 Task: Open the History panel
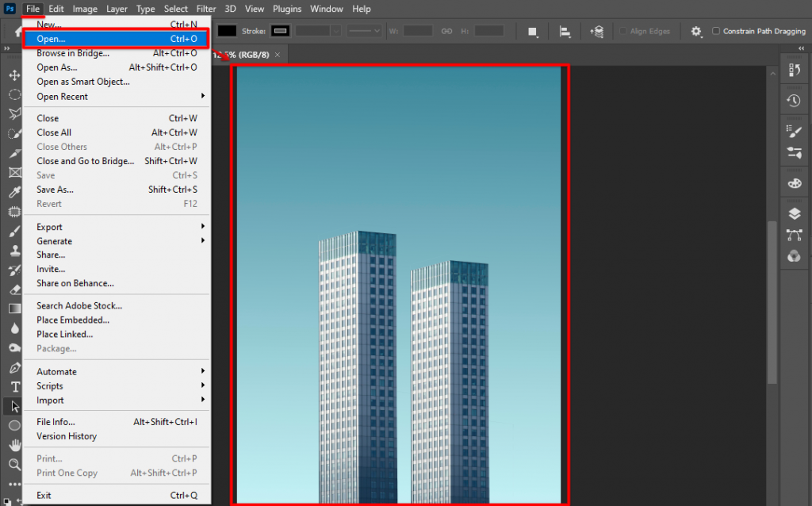tap(794, 100)
